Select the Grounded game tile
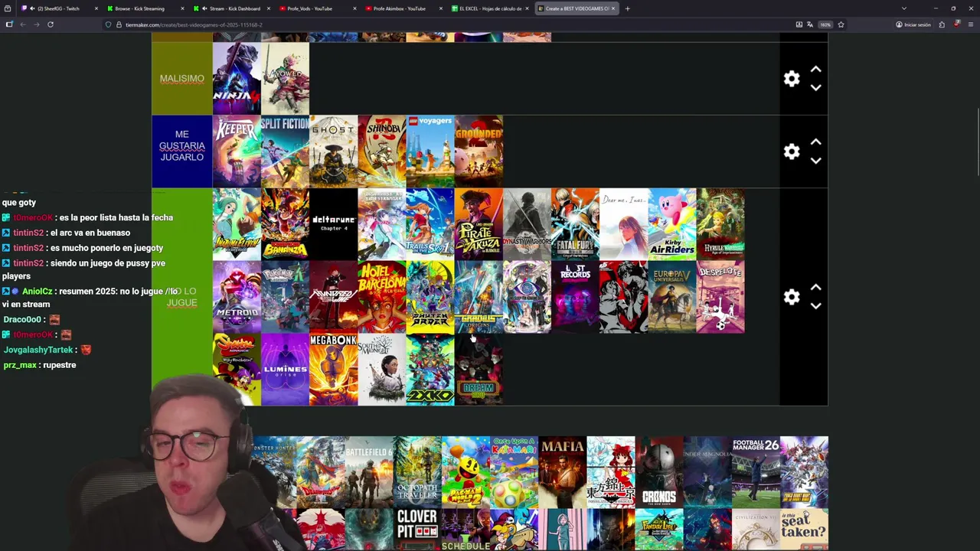 pyautogui.click(x=479, y=152)
